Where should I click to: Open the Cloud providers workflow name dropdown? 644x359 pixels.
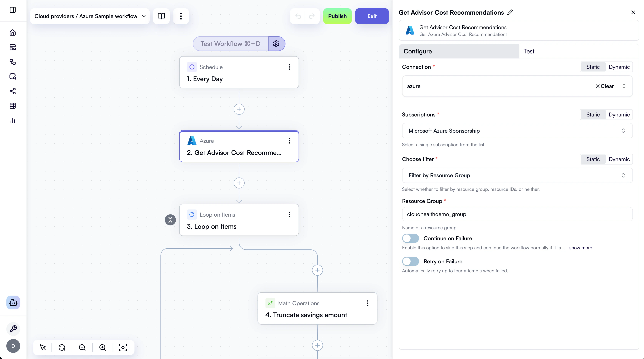(144, 16)
